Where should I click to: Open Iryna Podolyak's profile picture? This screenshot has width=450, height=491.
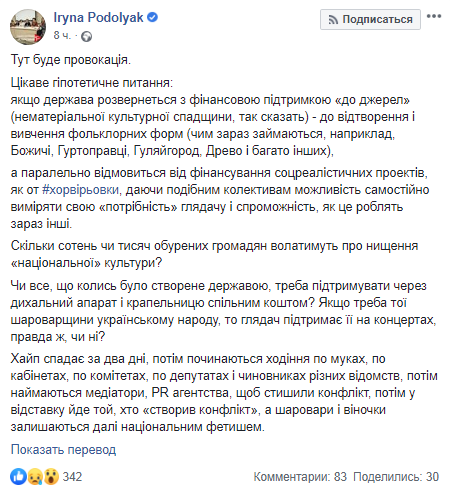point(28,27)
